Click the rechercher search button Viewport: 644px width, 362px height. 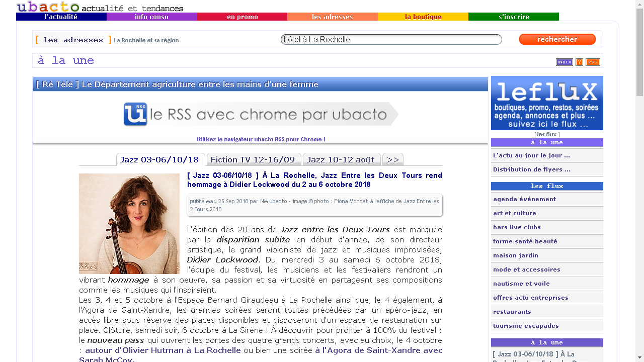(557, 39)
